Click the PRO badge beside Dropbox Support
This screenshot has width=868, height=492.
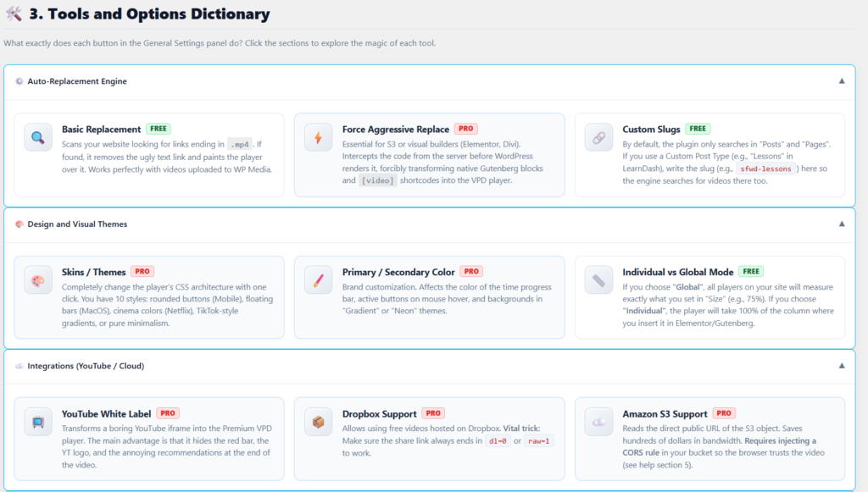(433, 413)
